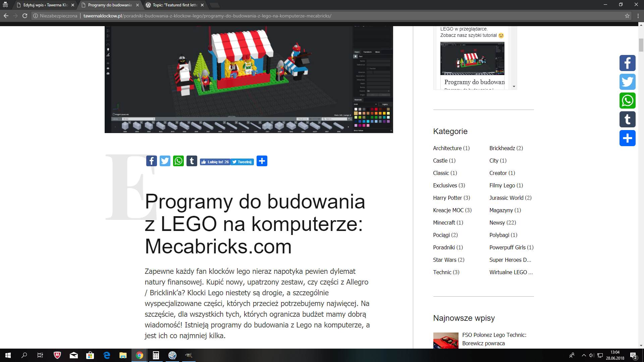Share via inline WhatsApp icon above the article title
The image size is (644, 362).
178,161
